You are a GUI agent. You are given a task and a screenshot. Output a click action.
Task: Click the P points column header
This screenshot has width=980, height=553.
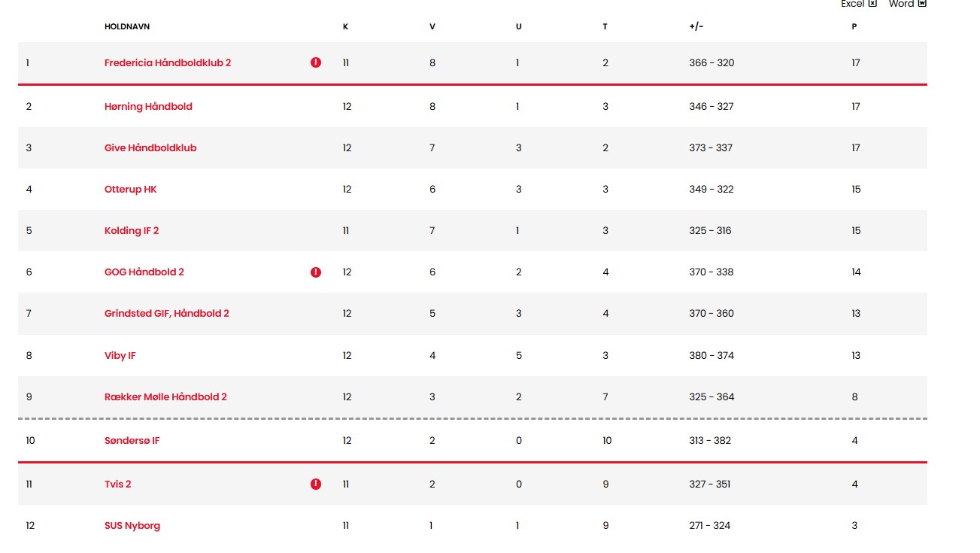(x=854, y=27)
